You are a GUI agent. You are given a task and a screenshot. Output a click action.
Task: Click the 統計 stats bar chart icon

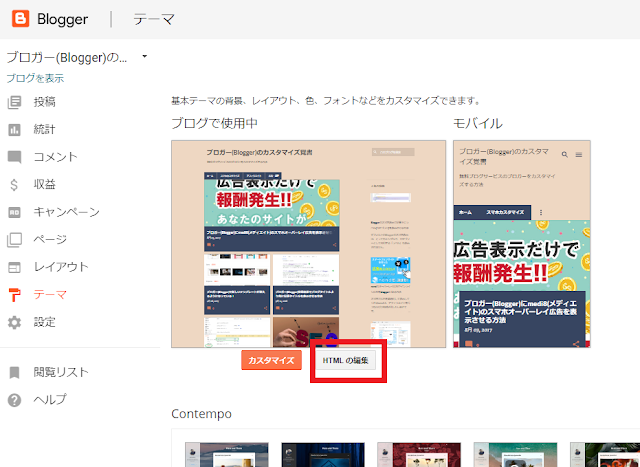(14, 130)
